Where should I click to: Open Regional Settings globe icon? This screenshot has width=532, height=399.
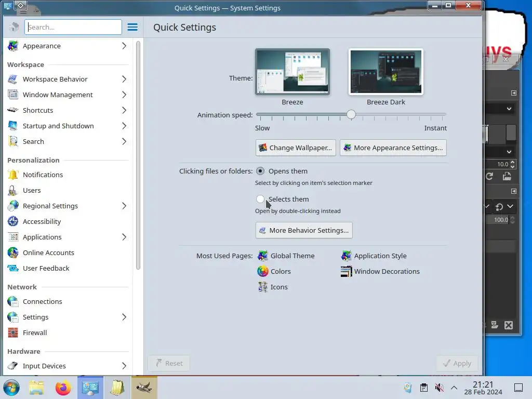pyautogui.click(x=13, y=206)
